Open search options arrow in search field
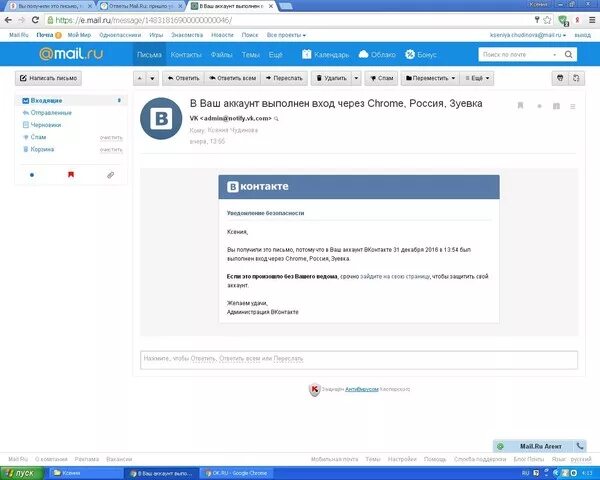The height and width of the screenshot is (480, 600). click(554, 55)
